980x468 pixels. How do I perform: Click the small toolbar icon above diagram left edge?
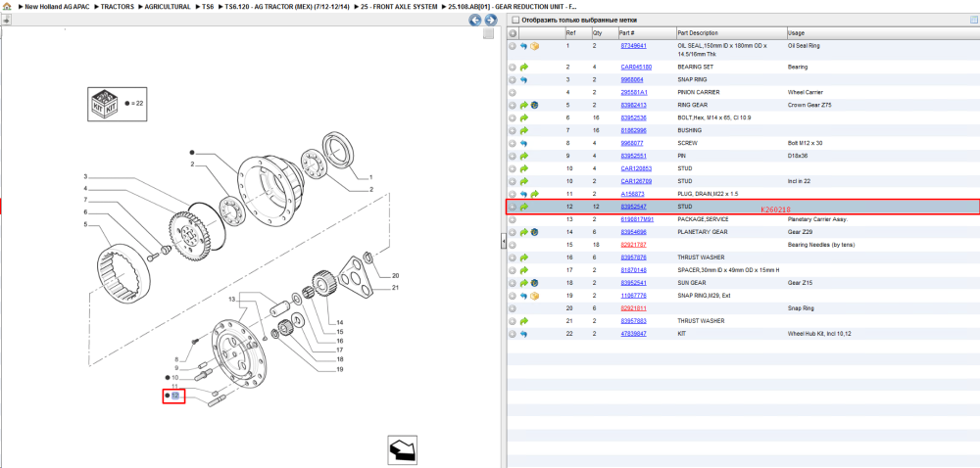[6, 20]
